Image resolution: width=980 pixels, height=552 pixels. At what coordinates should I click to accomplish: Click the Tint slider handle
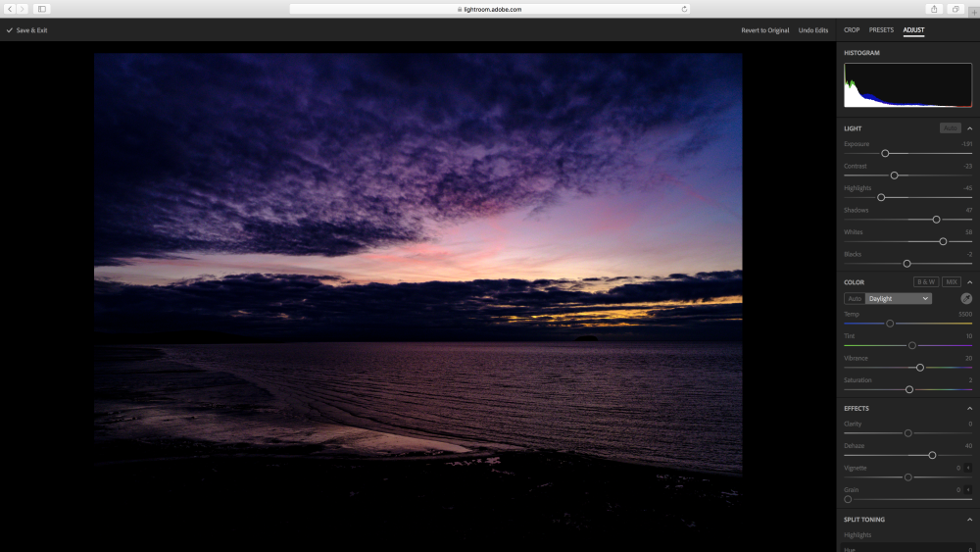(x=911, y=346)
